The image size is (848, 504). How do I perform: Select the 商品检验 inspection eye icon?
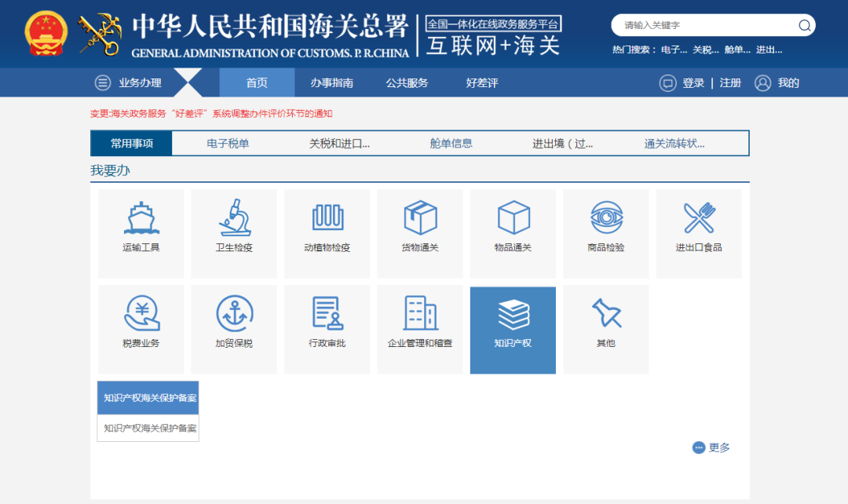(605, 222)
